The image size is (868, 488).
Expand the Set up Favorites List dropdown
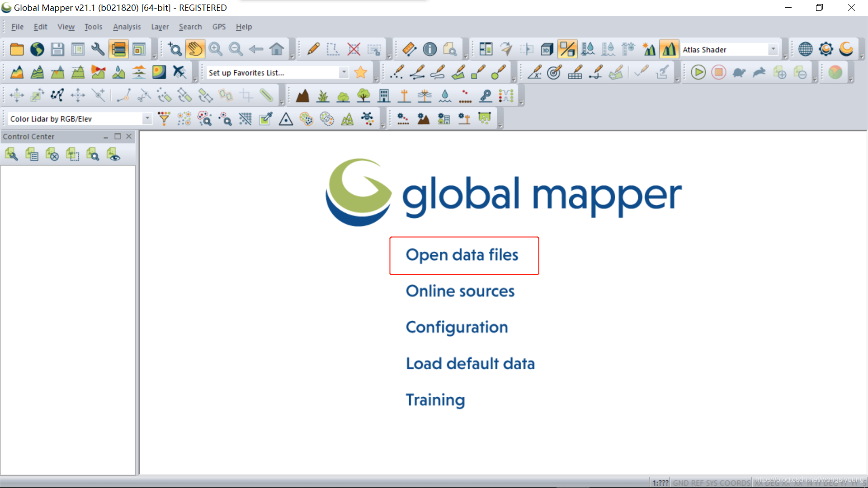344,72
